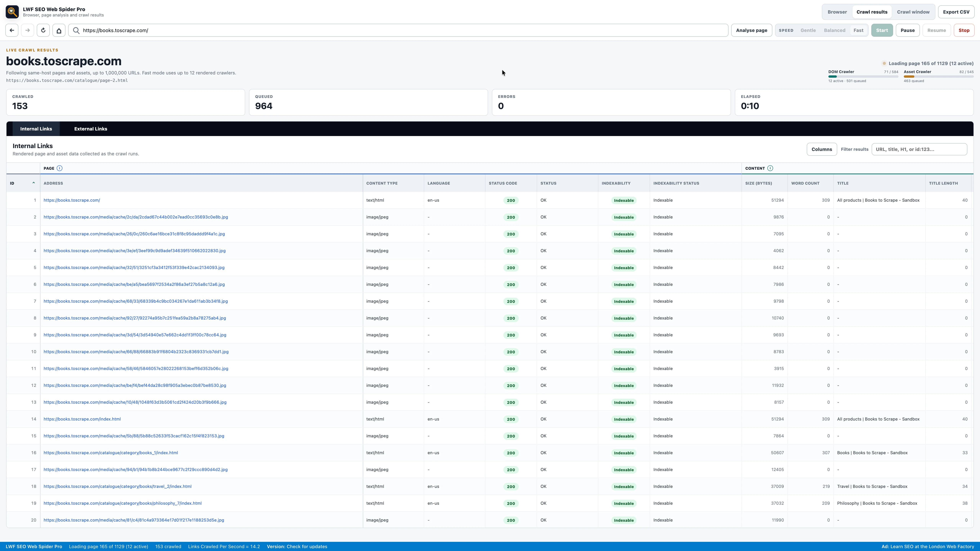
Task: Click the title 'Philosophy | Books to Scrape - Sandbox'
Action: (877, 504)
